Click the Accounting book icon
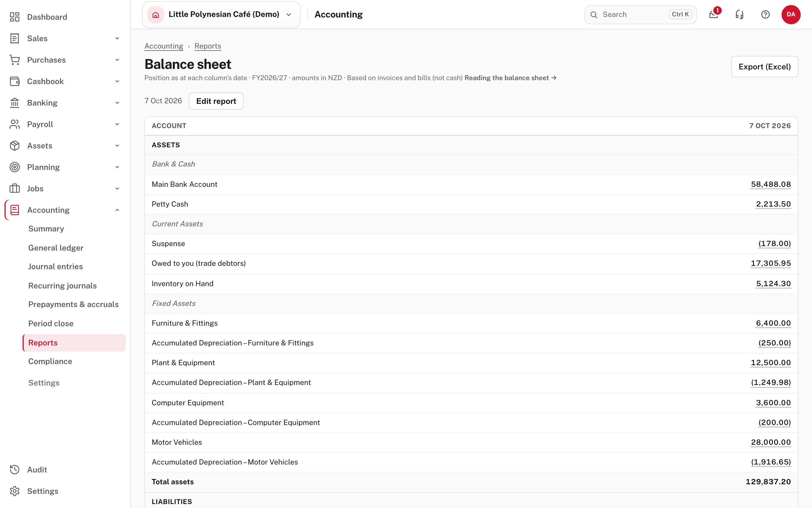This screenshot has width=812, height=508. tap(14, 210)
